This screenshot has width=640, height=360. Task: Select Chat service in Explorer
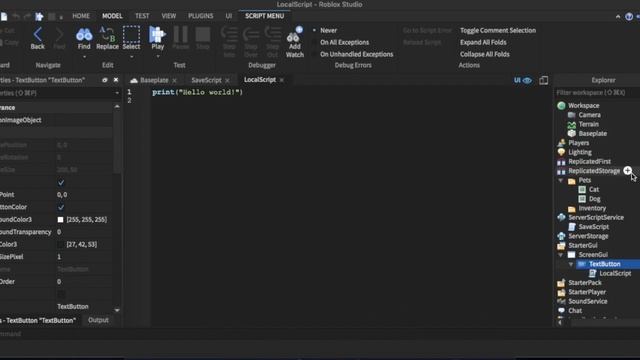click(575, 311)
